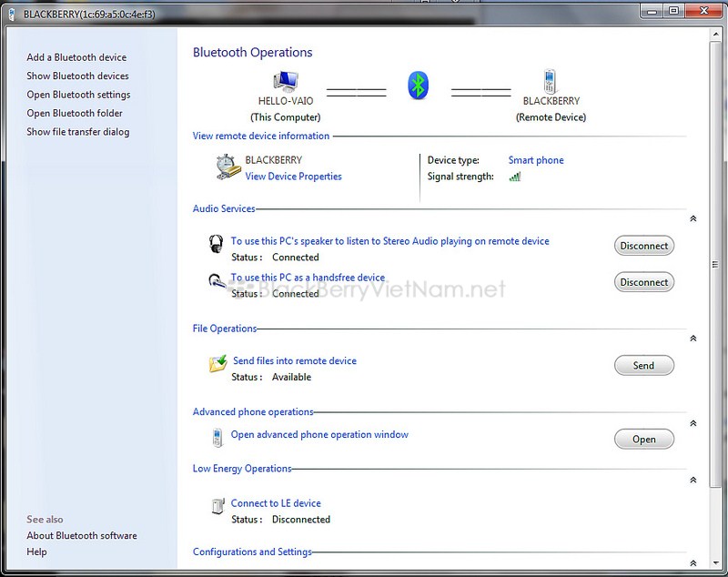Click Open for advanced phone operations
This screenshot has height=577, width=728.
pos(644,439)
